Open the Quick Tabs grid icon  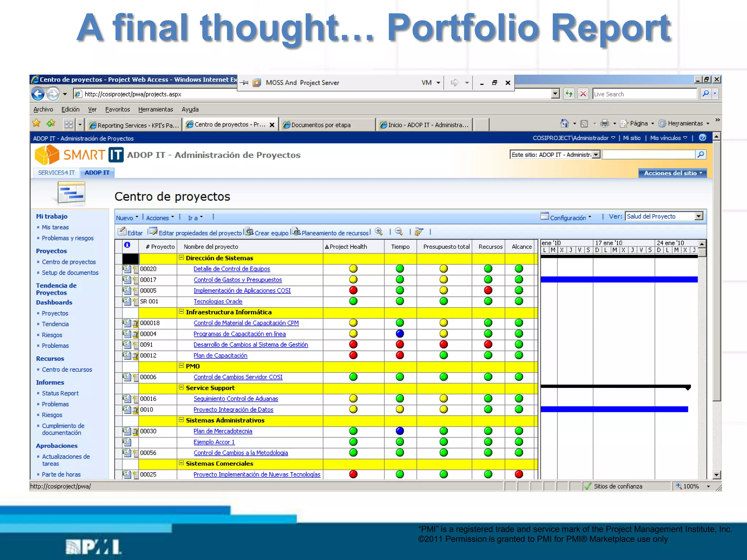[69, 125]
